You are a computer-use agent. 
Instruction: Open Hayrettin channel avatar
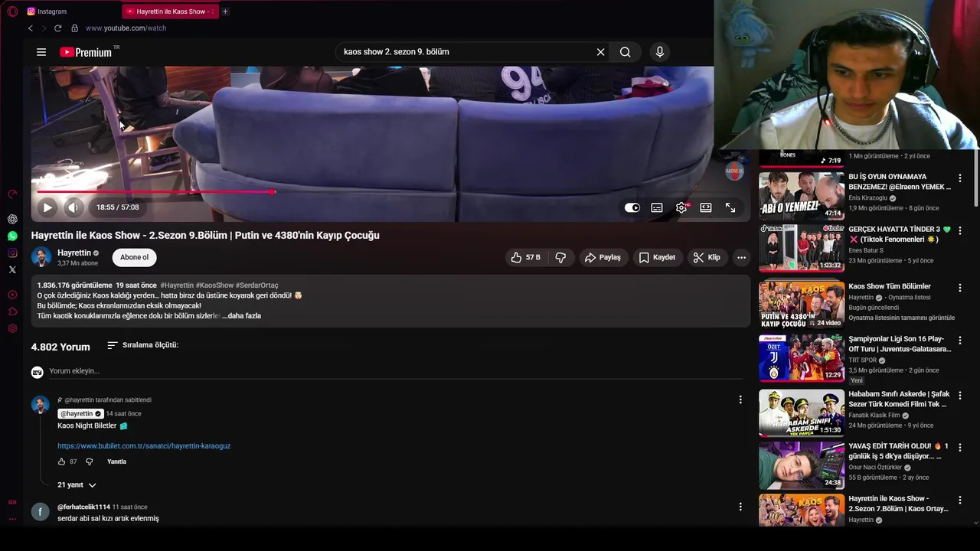coord(41,257)
